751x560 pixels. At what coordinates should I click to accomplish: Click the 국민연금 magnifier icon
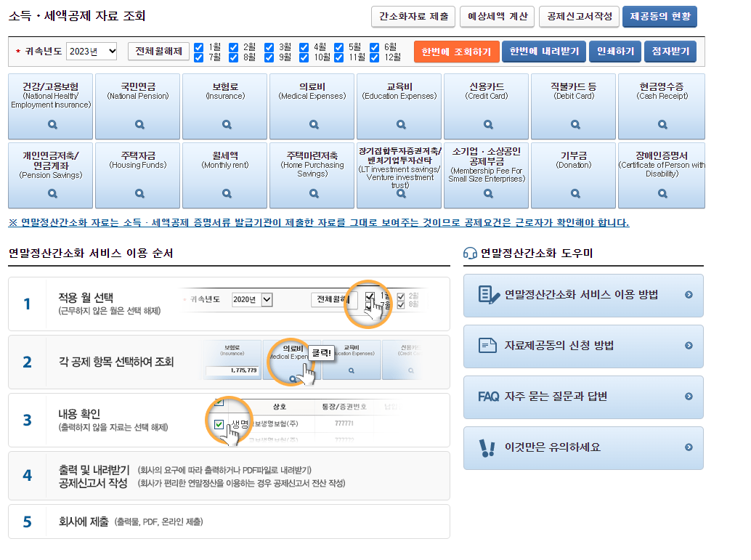coord(140,124)
